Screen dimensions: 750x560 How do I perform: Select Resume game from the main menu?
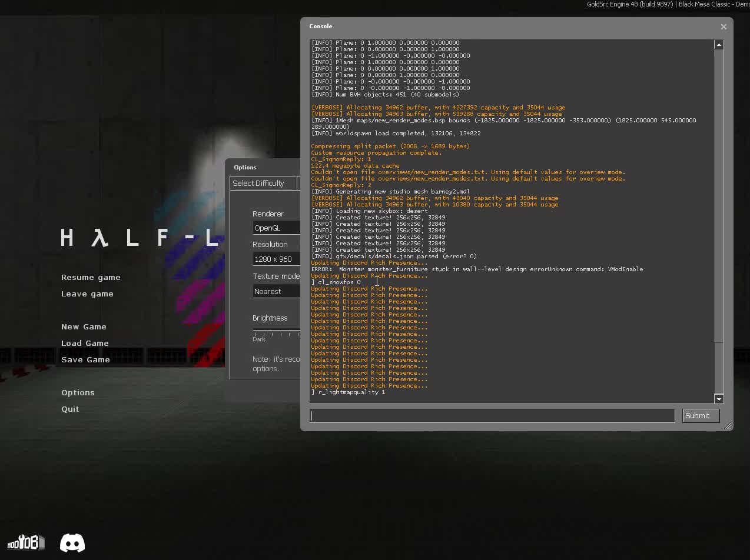[x=91, y=277]
